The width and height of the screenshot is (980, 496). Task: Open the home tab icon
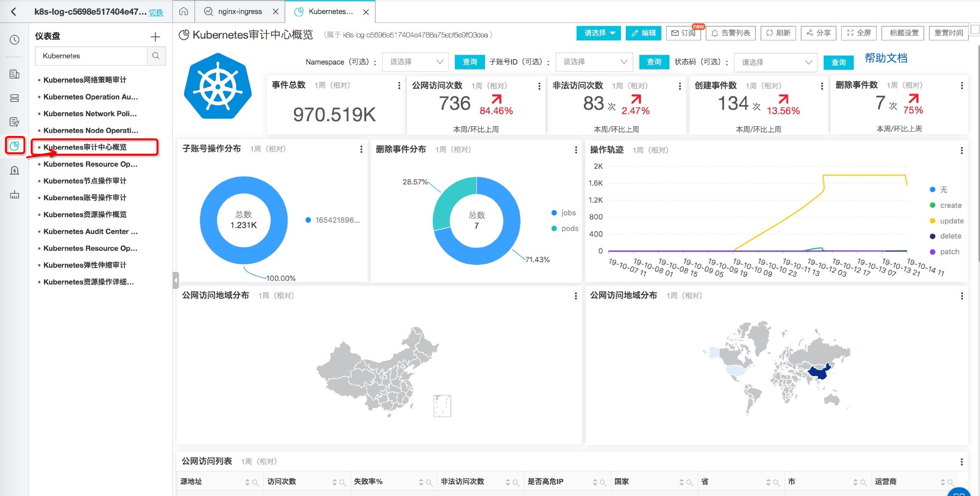coord(183,11)
